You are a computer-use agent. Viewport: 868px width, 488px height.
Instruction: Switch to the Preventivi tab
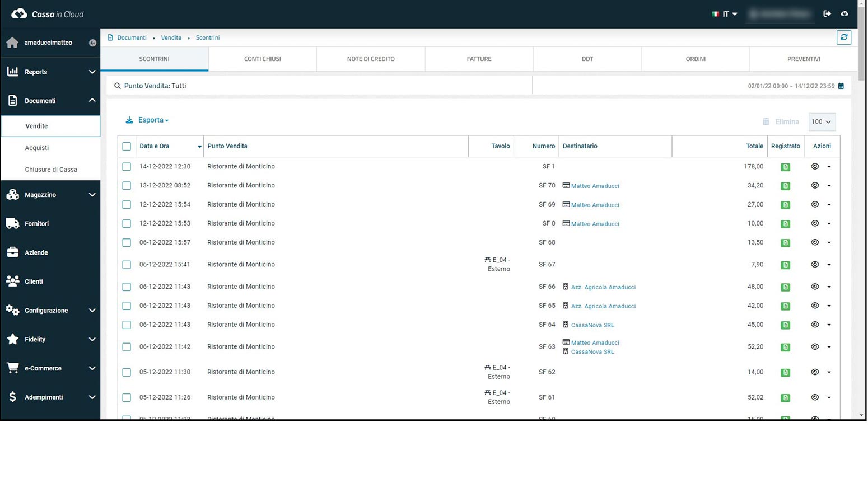tap(804, 59)
